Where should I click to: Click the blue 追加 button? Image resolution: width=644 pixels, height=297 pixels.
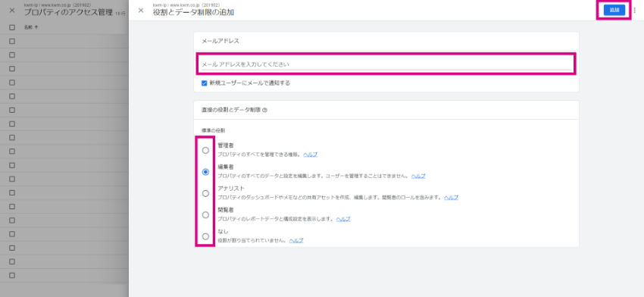coord(614,11)
